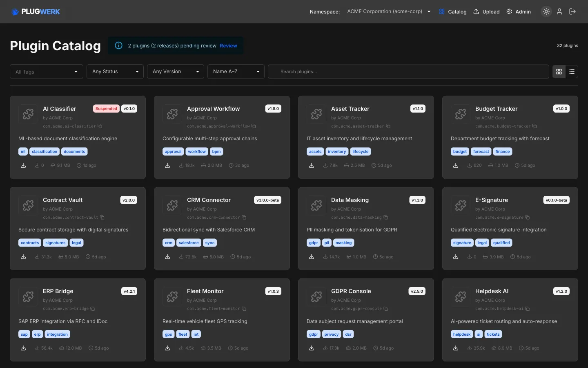Expand the All Tags filter

[46, 72]
